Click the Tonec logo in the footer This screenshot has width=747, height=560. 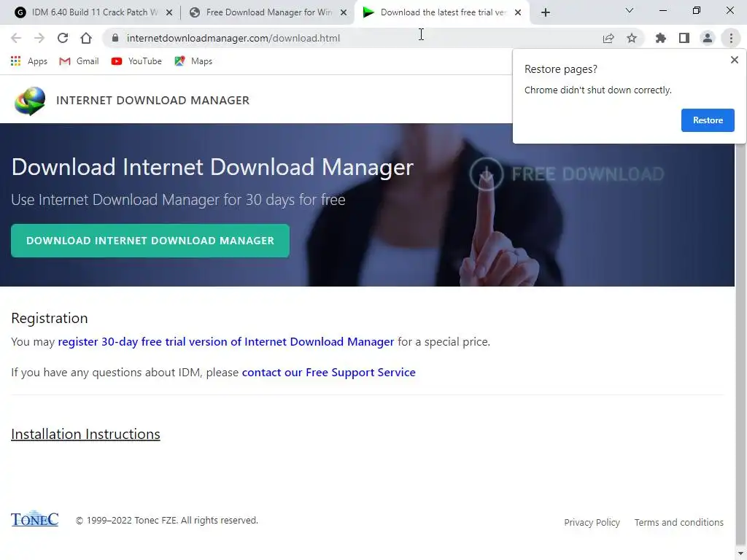(35, 519)
